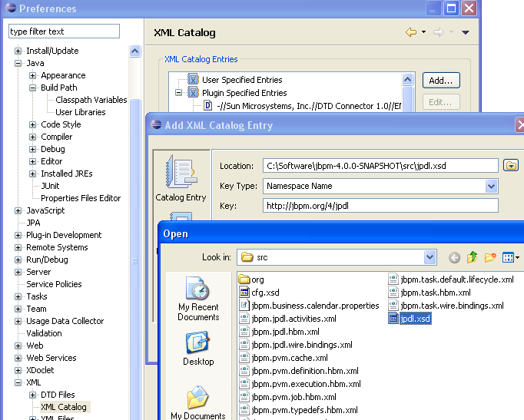Open the Key Type dropdown
Image resolution: width=524 pixels, height=420 pixels.
point(491,186)
